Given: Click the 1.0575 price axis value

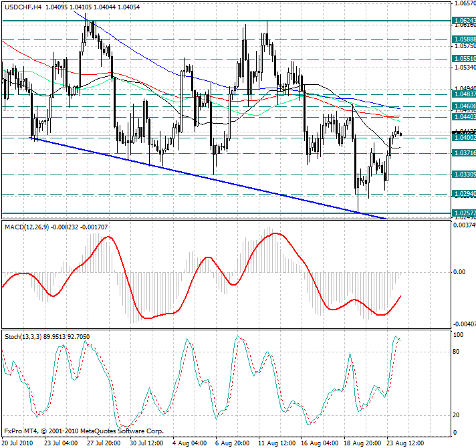Looking at the screenshot, I should pyautogui.click(x=465, y=46).
